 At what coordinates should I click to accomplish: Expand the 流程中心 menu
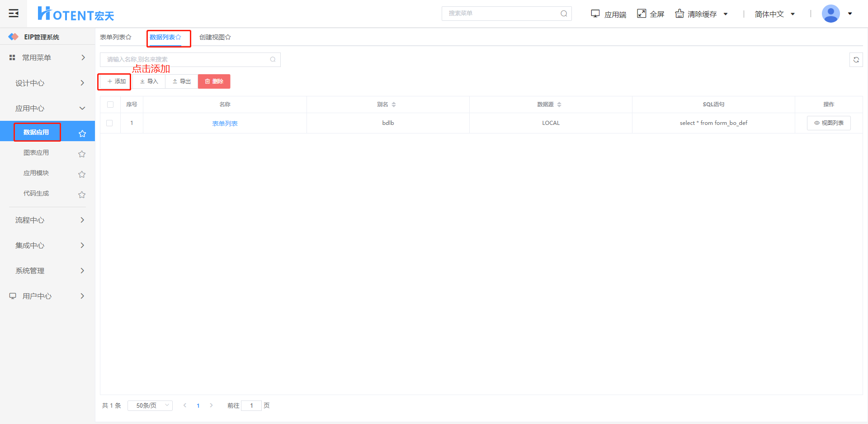point(47,220)
